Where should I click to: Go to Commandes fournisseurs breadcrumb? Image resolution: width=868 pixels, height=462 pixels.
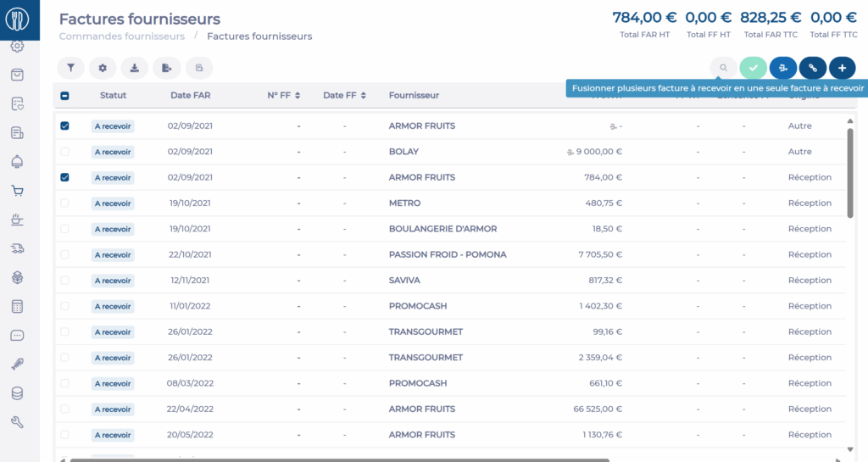click(x=121, y=36)
